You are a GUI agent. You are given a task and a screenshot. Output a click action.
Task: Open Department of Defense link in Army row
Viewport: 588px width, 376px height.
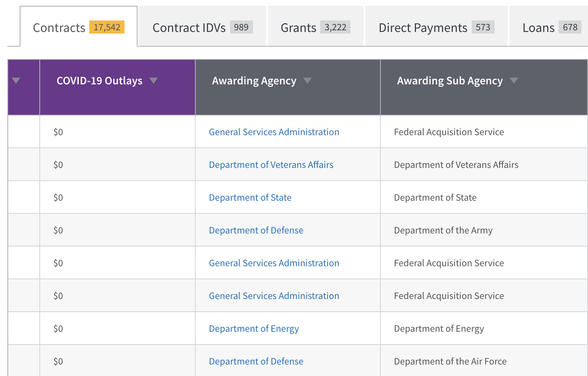click(x=256, y=230)
